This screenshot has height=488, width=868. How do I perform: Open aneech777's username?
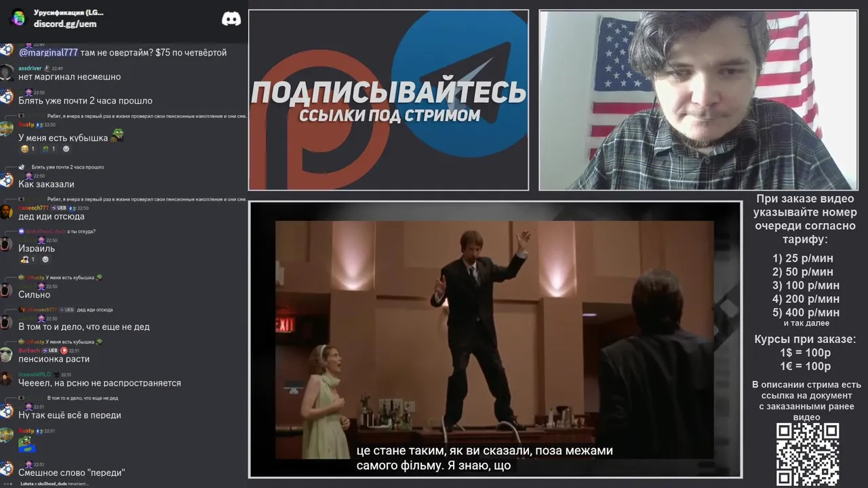33,208
